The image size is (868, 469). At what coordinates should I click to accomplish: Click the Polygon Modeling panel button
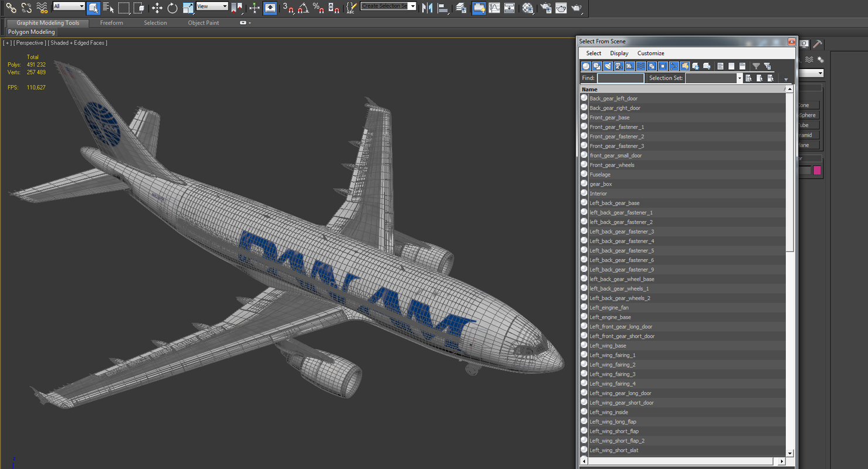pyautogui.click(x=32, y=32)
